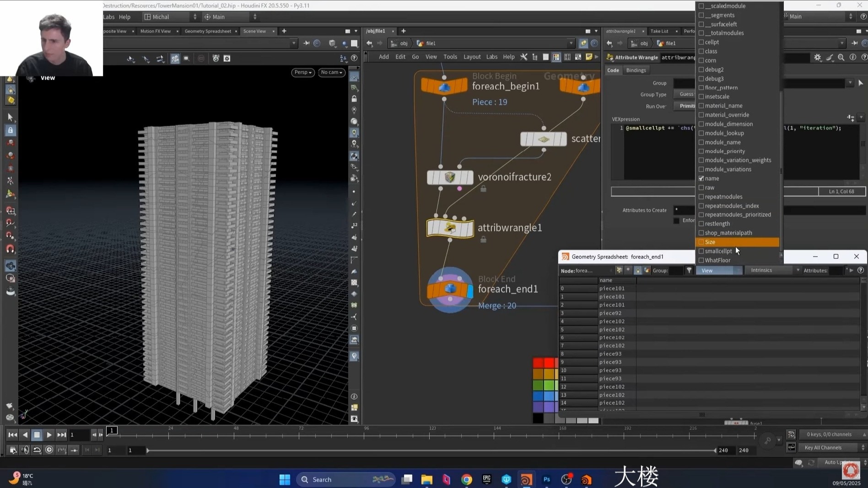Open the network editor Labs menu
Viewport: 868px width, 488px height.
(x=492, y=57)
